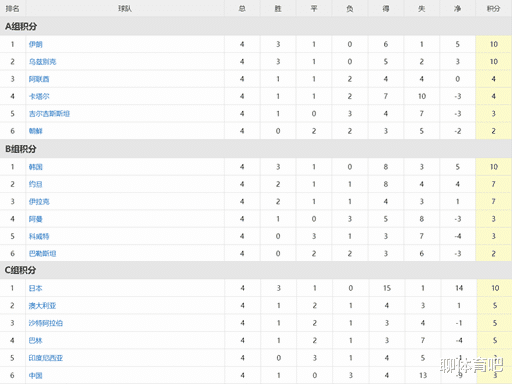Select the 约旦 team link
The height and width of the screenshot is (384, 512).
point(36,184)
